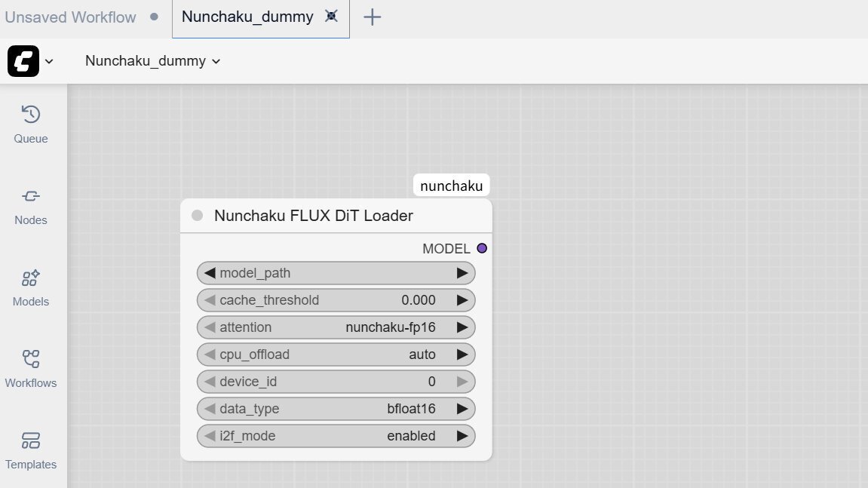Click the plus icon to open a new workflow
The height and width of the screenshot is (488, 868).
click(x=371, y=17)
